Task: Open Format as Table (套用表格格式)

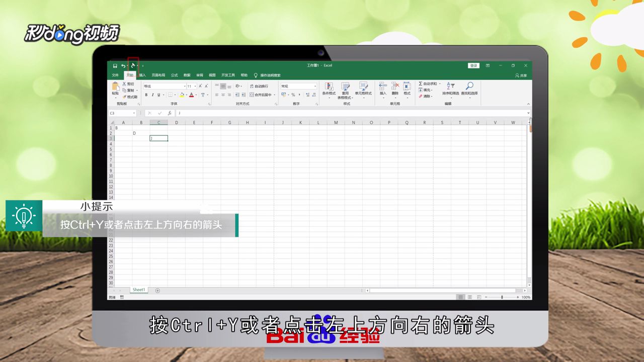Action: (345, 90)
